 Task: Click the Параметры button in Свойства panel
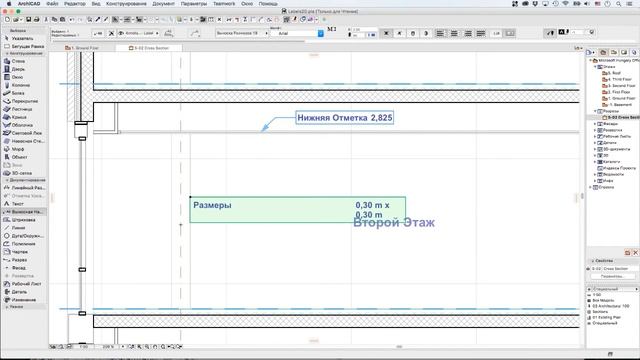613,276
